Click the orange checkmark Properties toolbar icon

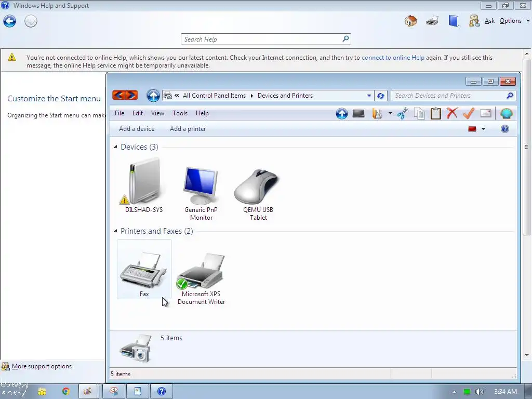tap(469, 113)
